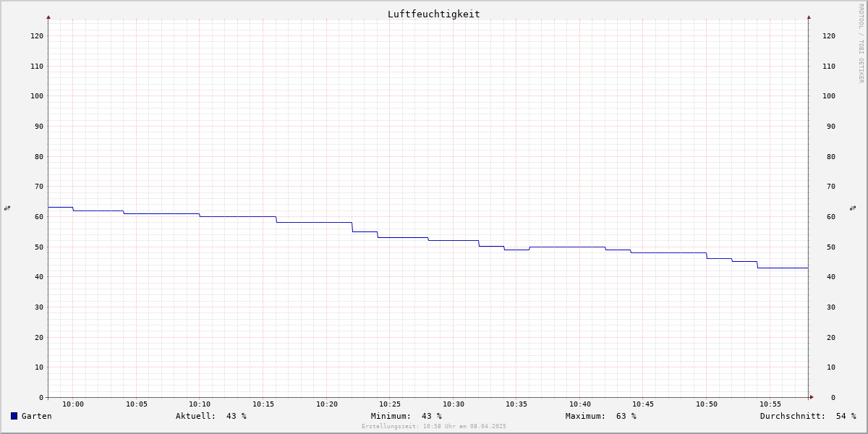Click the blue Garten legend color box
Screen dimensions: 868x434
pos(14,416)
